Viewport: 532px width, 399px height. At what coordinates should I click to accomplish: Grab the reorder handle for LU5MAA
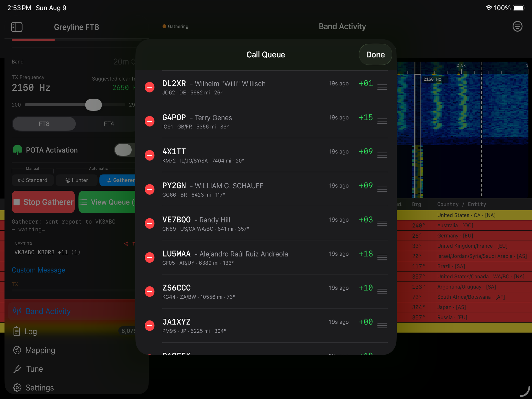[x=382, y=257]
